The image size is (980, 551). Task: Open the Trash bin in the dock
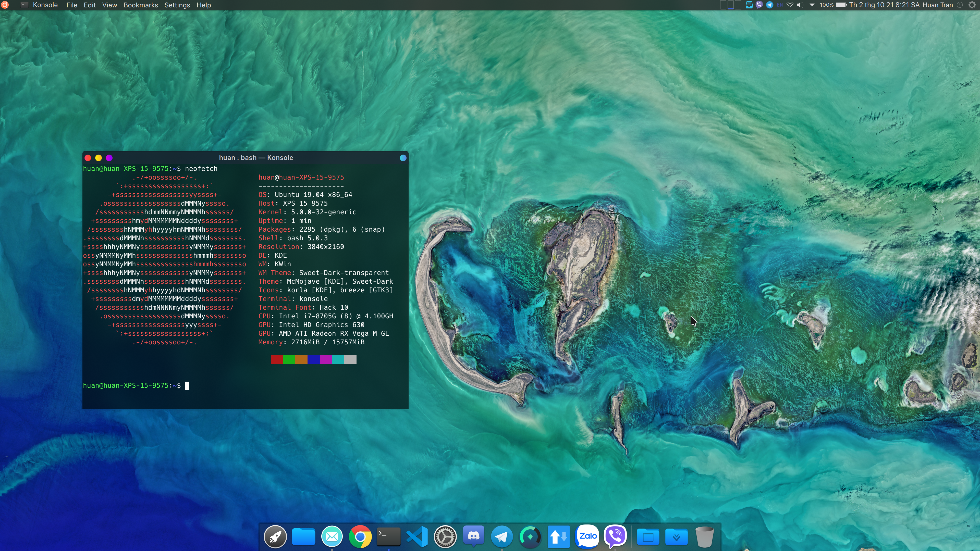click(x=705, y=536)
